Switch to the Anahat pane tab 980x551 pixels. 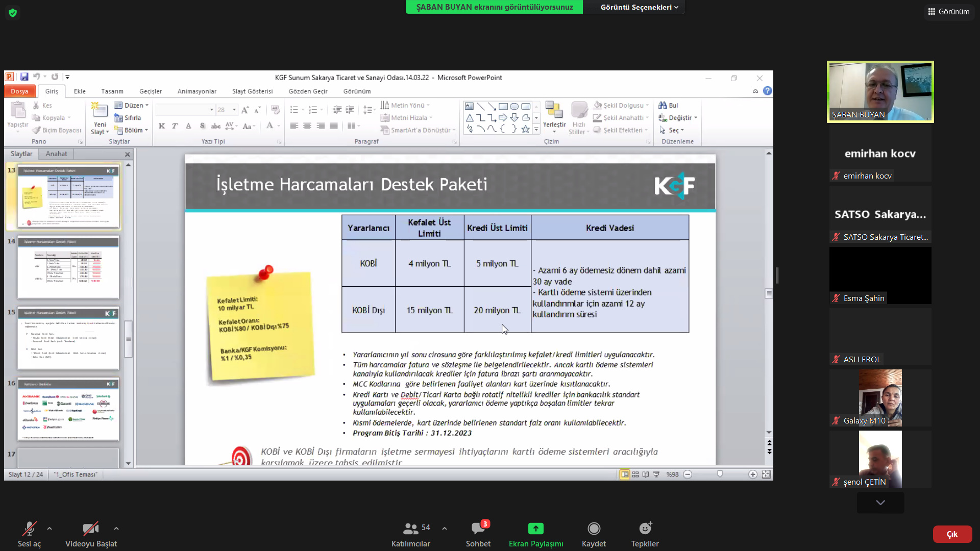56,154
